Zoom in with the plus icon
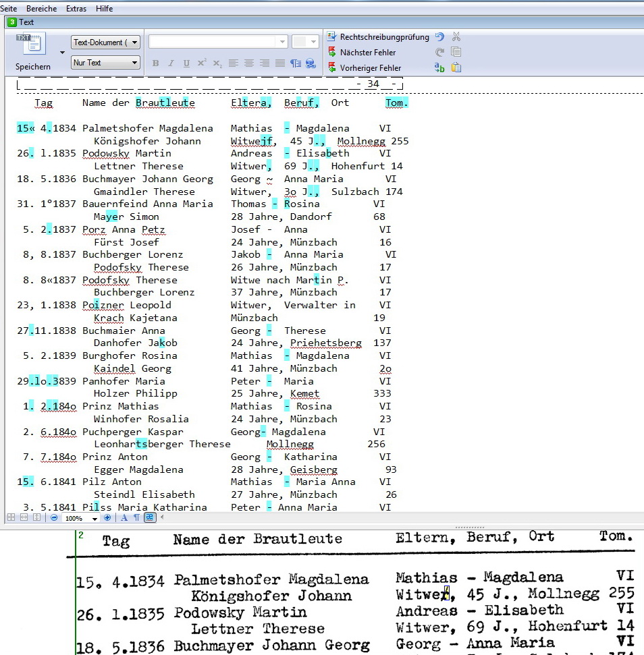The image size is (644, 655). [x=107, y=517]
